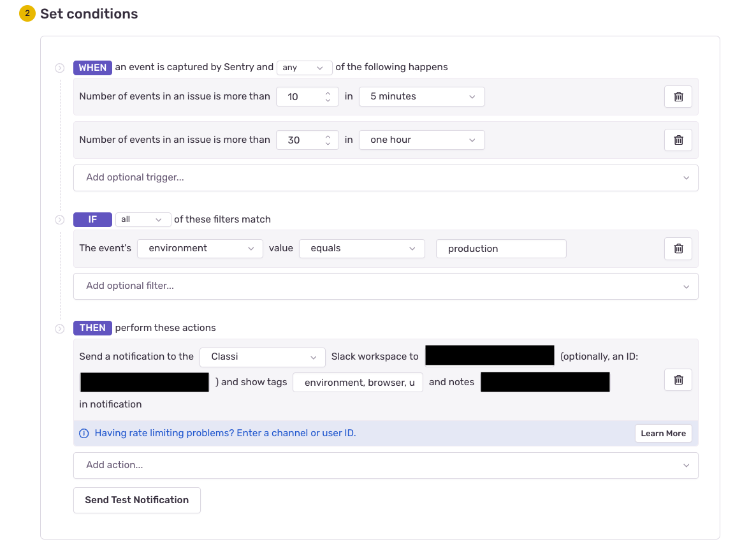Increment the event count stepper showing 10

pos(328,93)
